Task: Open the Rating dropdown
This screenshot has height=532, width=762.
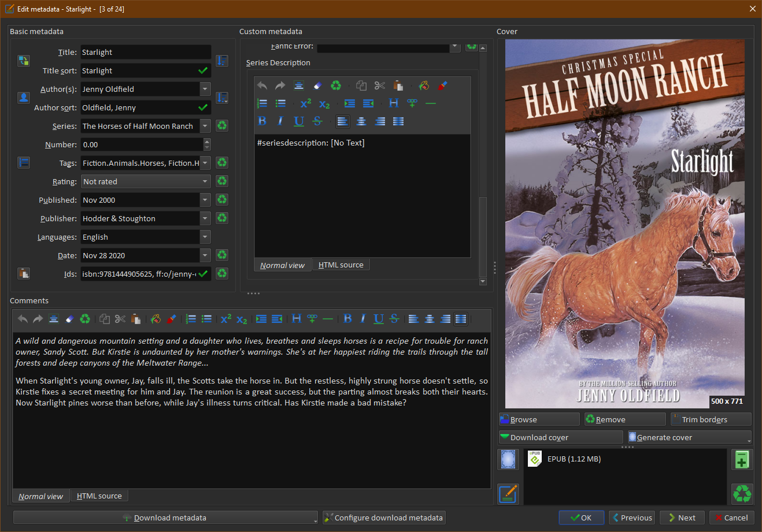Action: click(x=205, y=181)
